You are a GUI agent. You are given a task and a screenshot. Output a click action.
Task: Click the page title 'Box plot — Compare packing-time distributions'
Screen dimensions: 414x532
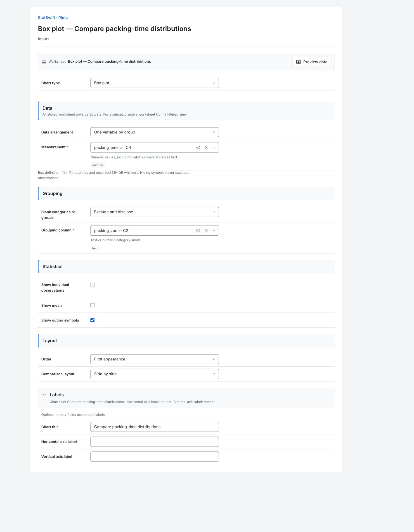(x=115, y=29)
